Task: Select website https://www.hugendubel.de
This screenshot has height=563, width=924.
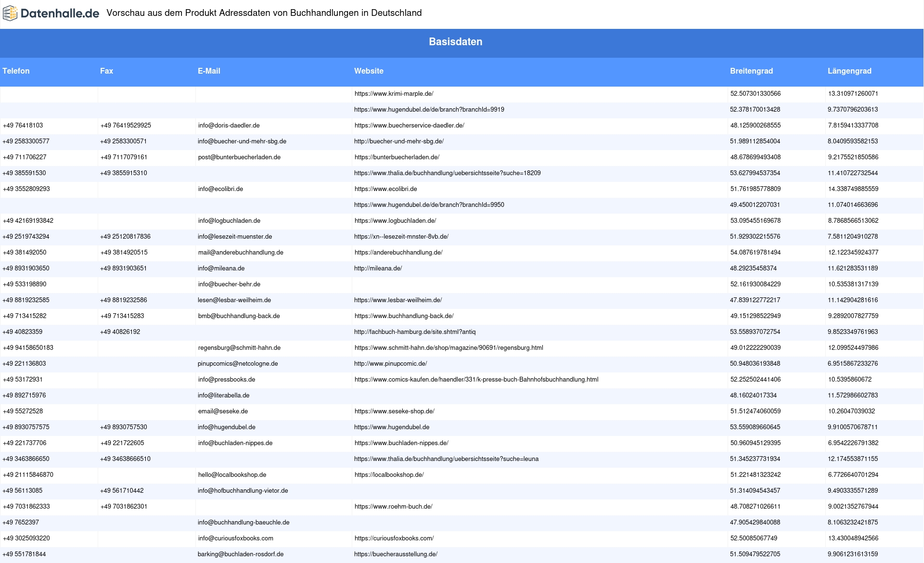Action: [x=392, y=427]
